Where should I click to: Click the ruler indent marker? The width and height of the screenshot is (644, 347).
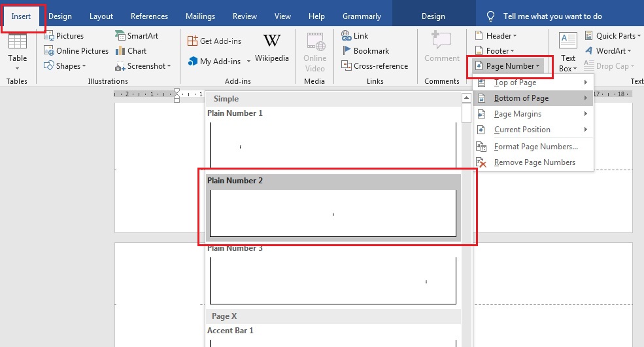(x=177, y=96)
